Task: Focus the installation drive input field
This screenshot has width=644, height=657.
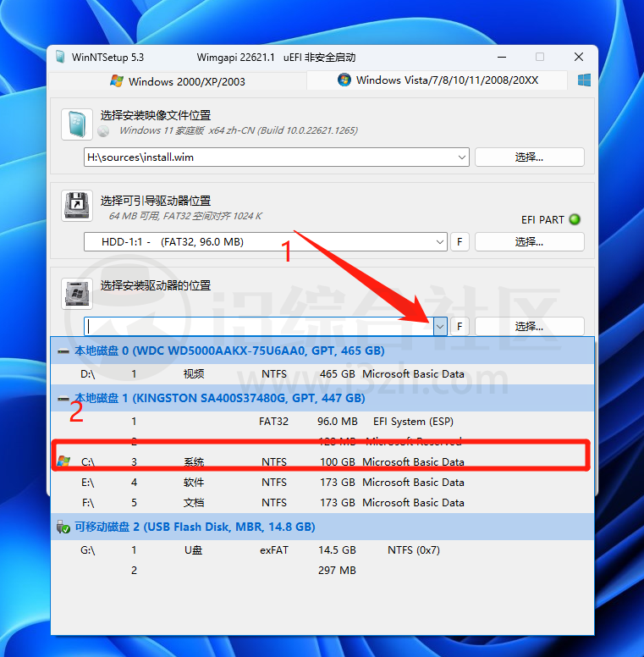Action: [259, 327]
